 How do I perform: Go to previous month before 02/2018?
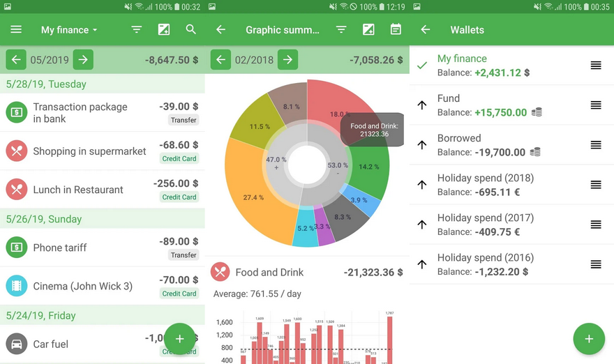220,60
